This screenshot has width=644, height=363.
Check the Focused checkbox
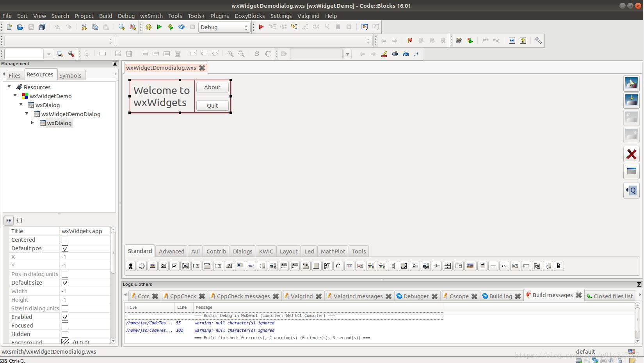(65, 326)
